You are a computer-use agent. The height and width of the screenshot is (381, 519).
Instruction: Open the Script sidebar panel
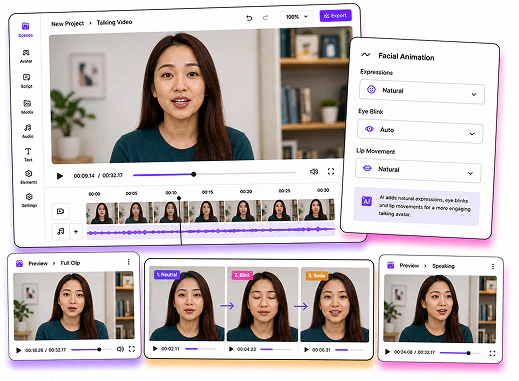click(26, 81)
